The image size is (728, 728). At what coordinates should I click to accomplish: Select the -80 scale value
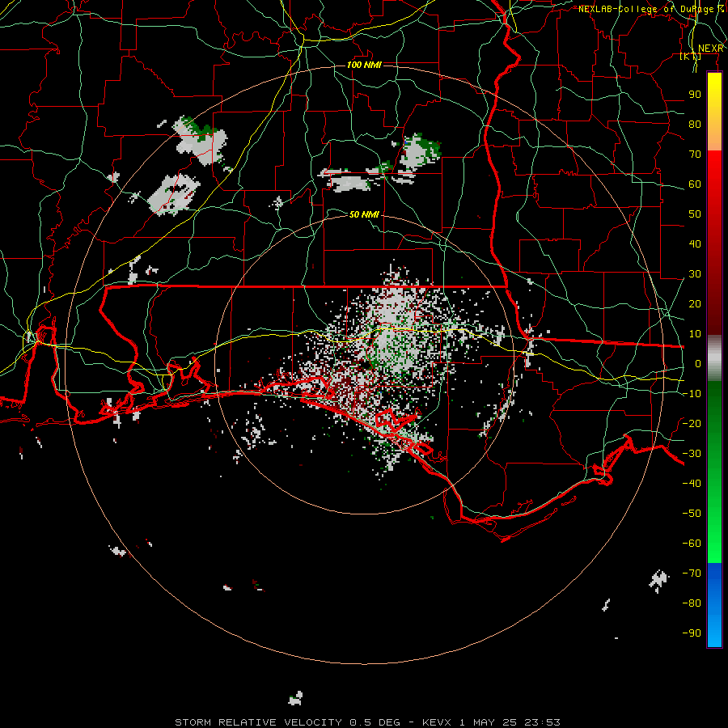click(x=692, y=603)
